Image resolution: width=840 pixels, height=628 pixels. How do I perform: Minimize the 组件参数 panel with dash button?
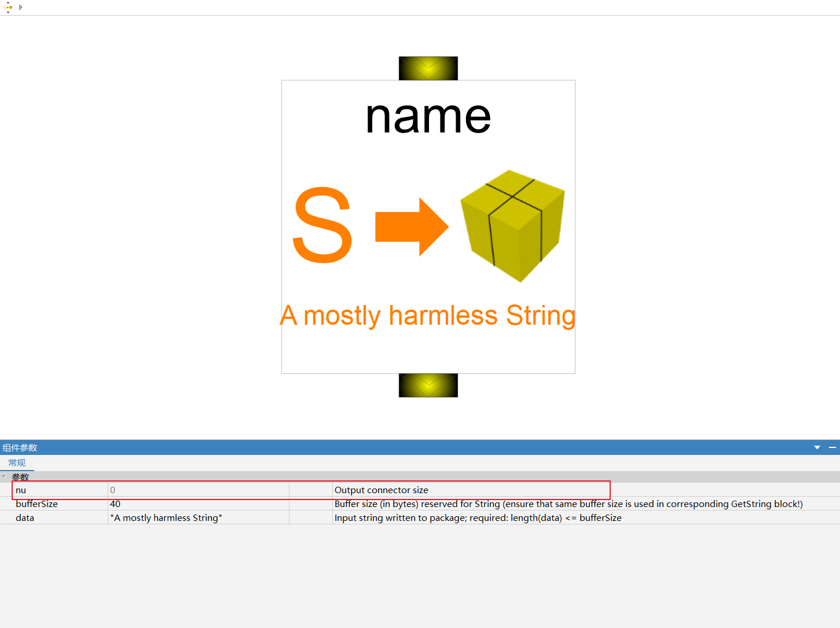click(x=832, y=447)
